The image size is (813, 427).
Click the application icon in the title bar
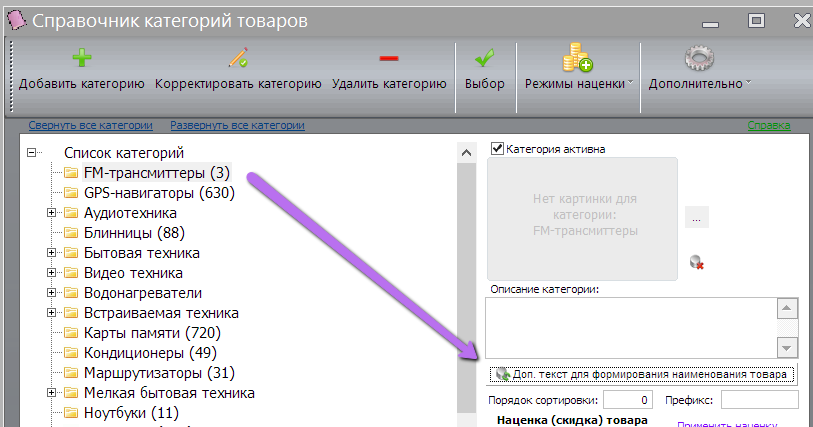click(x=16, y=20)
